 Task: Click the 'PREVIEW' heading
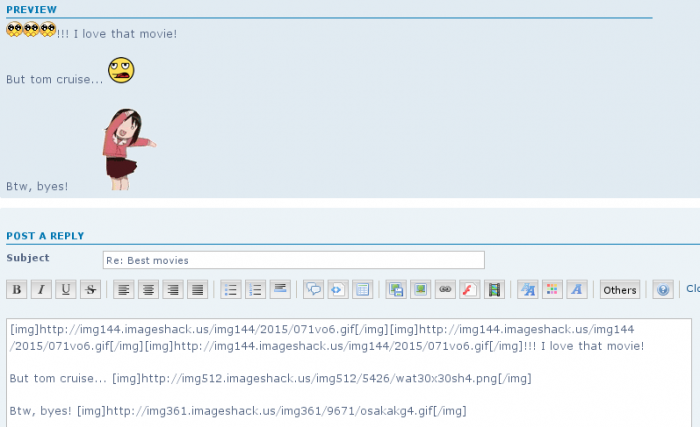tap(32, 9)
